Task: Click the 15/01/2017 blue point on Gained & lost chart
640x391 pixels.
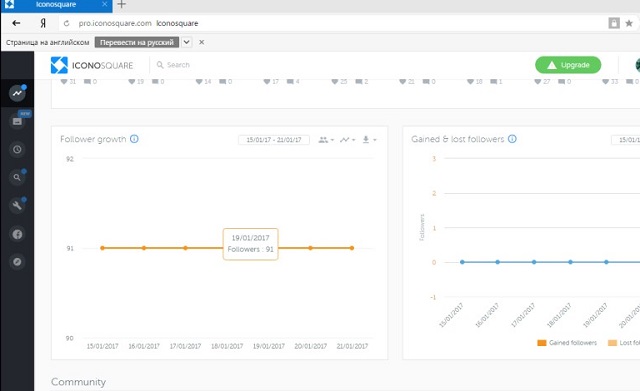Action: click(462, 262)
